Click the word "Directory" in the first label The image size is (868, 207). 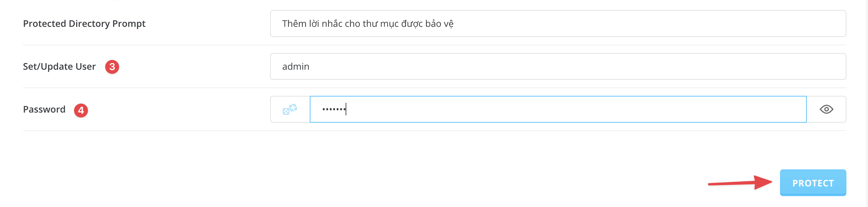[89, 24]
